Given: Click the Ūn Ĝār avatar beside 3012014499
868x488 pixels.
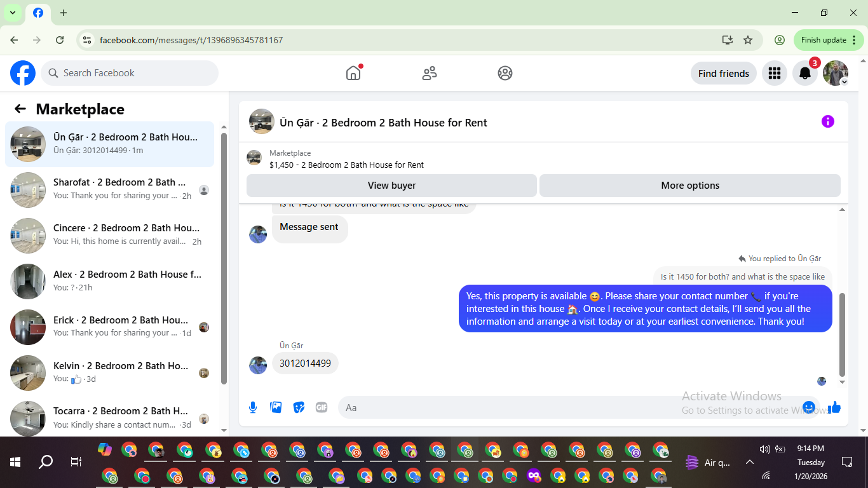Looking at the screenshot, I should coord(258,365).
